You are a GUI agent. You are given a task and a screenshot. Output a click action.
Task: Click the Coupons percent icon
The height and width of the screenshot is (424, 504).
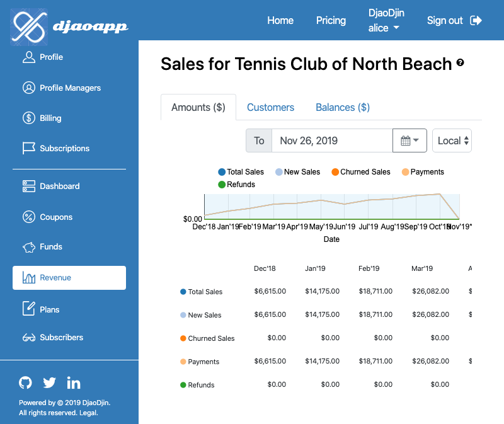click(29, 217)
